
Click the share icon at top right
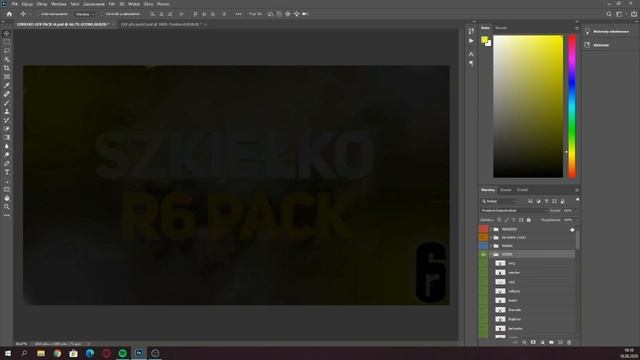coord(634,14)
